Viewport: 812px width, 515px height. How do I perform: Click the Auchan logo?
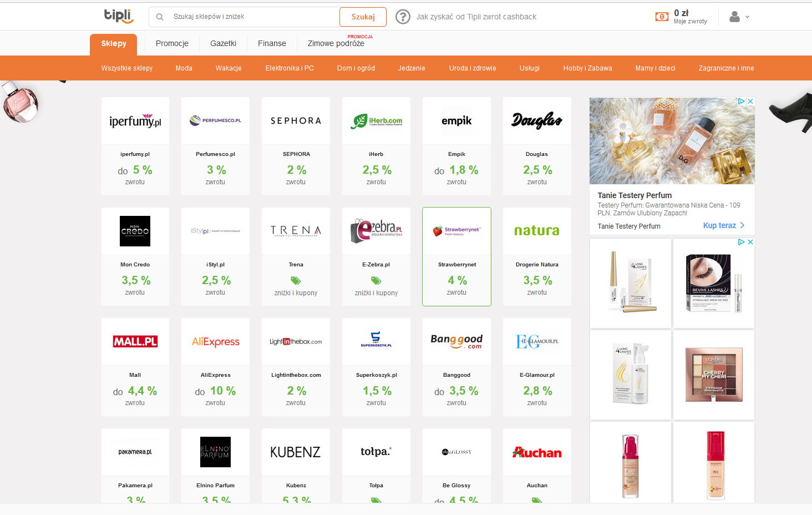tap(537, 452)
